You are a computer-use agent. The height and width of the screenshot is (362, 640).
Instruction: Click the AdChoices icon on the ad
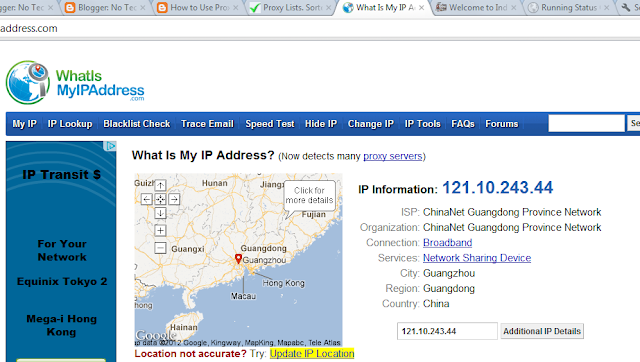click(x=111, y=146)
